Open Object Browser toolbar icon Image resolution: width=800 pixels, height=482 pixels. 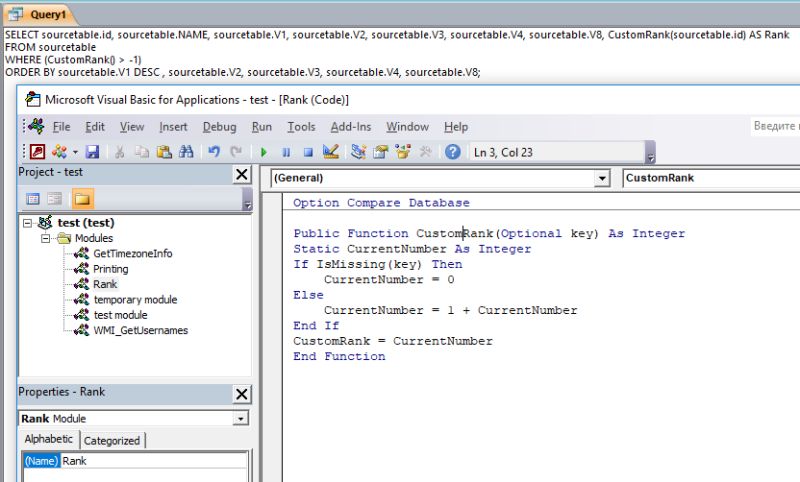coord(403,151)
